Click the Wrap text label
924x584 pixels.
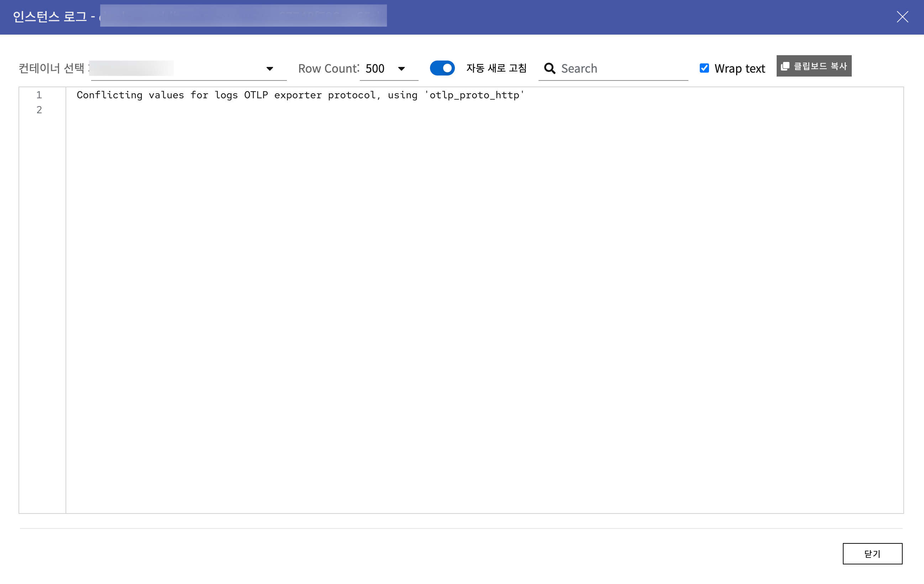[739, 69]
